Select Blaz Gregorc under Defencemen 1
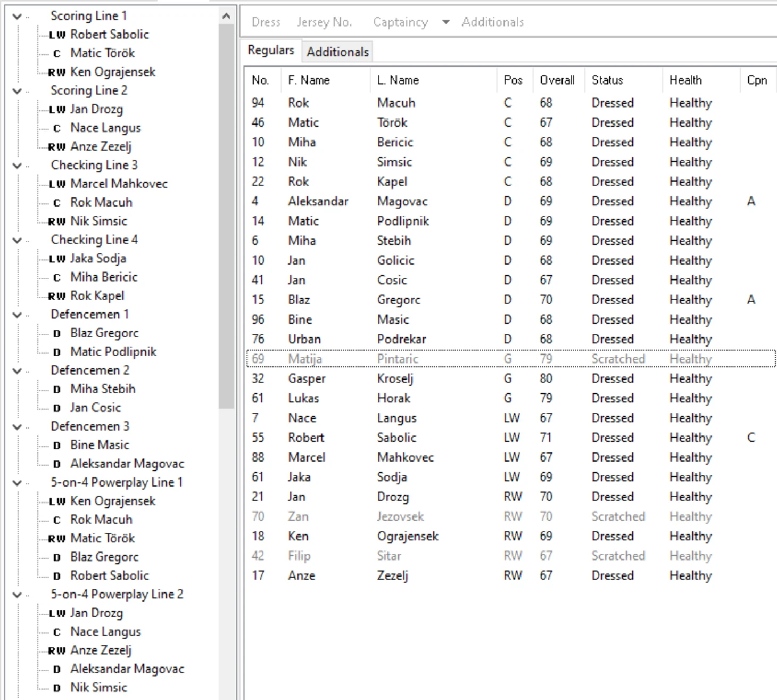Screen dimensions: 777x700 (104, 333)
